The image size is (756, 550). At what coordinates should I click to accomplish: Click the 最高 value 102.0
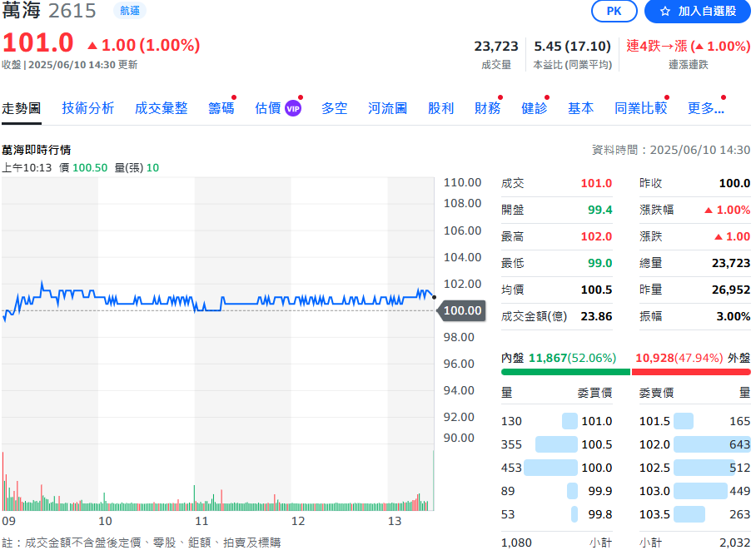pos(596,236)
